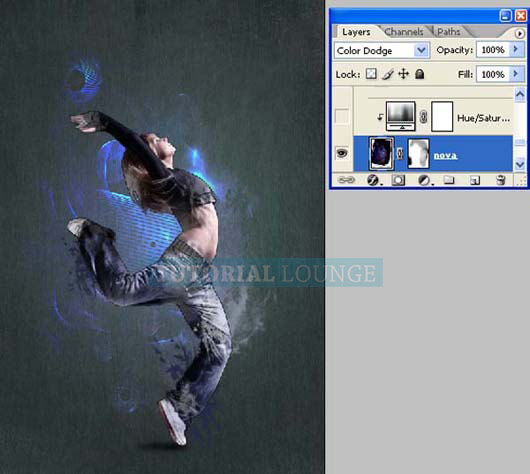This screenshot has width=530, height=474.
Task: Switch to the Channels tab
Action: coord(404,32)
